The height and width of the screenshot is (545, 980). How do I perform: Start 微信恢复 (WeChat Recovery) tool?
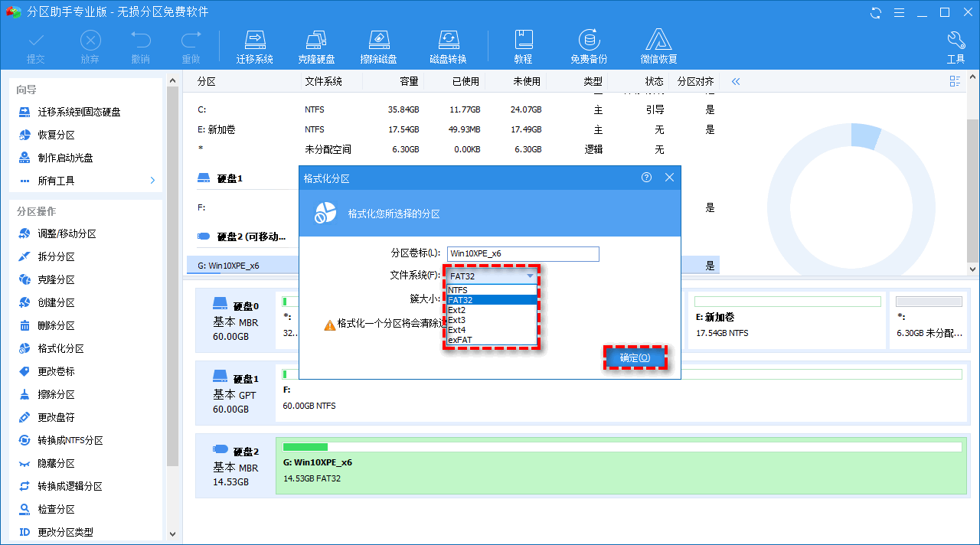(658, 44)
